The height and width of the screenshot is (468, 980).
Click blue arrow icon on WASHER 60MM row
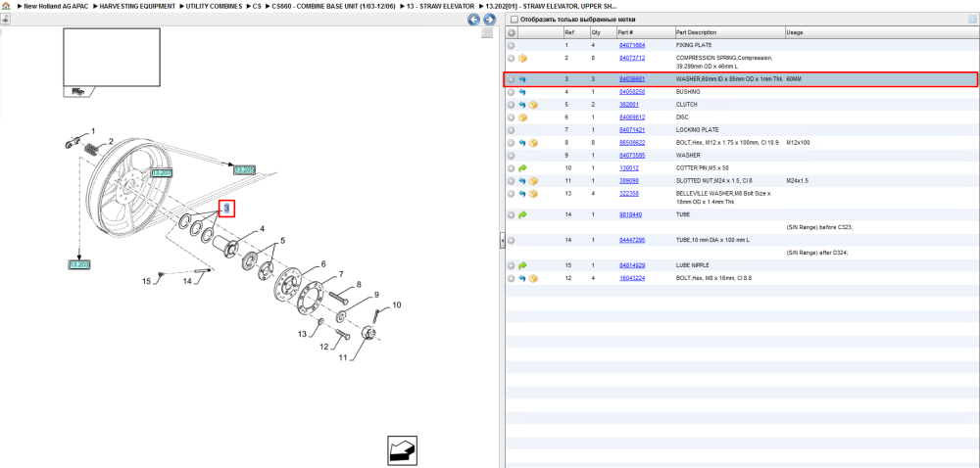(522, 80)
